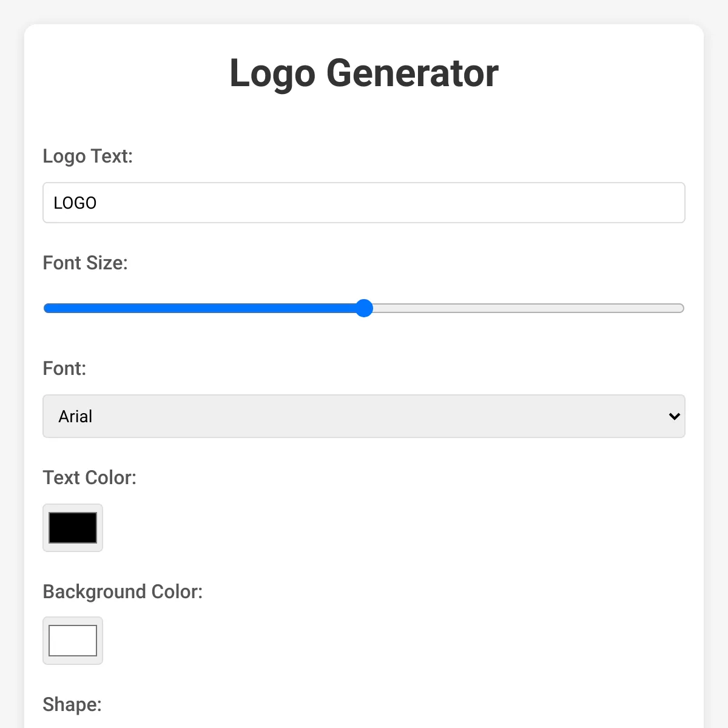Click the "Logo Generator" page heading

click(364, 73)
